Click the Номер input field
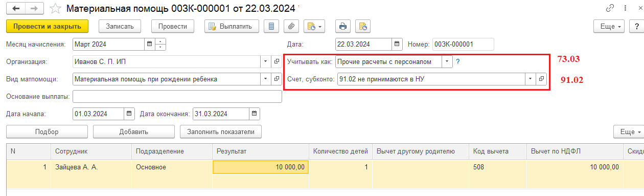 (463, 44)
